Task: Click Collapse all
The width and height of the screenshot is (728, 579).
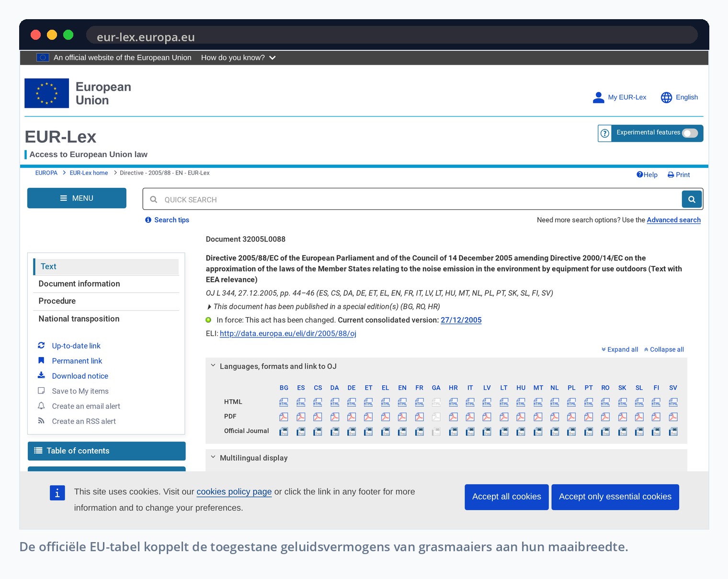Action: coord(664,349)
